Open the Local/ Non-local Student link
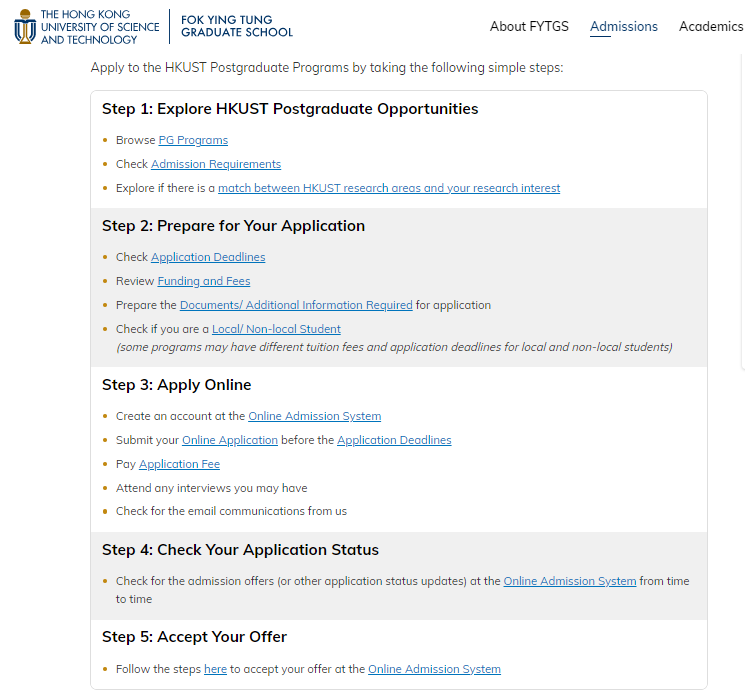745x693 pixels. click(276, 329)
